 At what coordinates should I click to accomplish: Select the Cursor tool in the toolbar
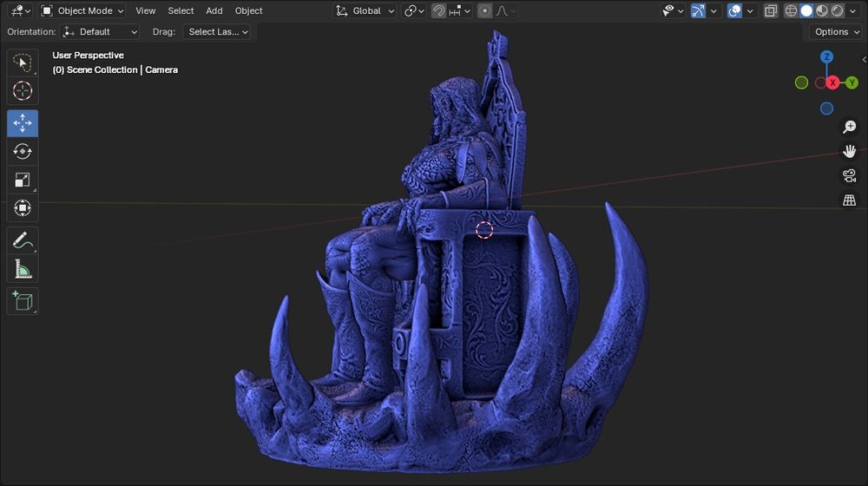click(x=23, y=91)
